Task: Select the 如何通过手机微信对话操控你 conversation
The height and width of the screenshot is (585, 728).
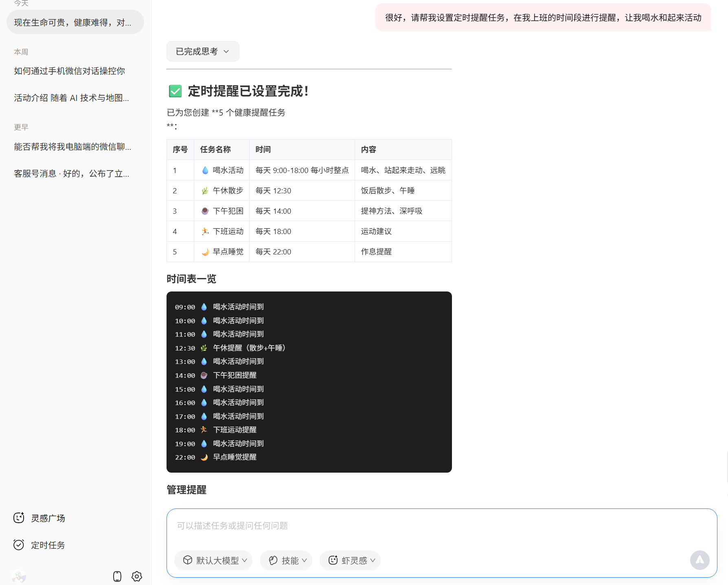Action: coord(69,71)
